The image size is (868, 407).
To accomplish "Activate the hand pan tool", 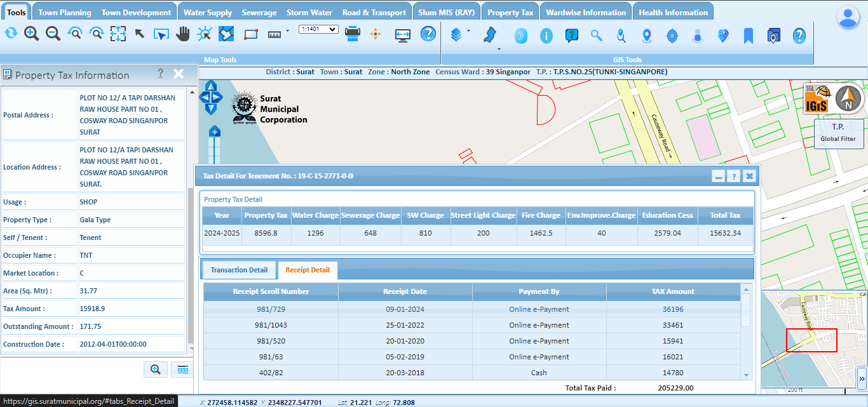I will pos(183,34).
